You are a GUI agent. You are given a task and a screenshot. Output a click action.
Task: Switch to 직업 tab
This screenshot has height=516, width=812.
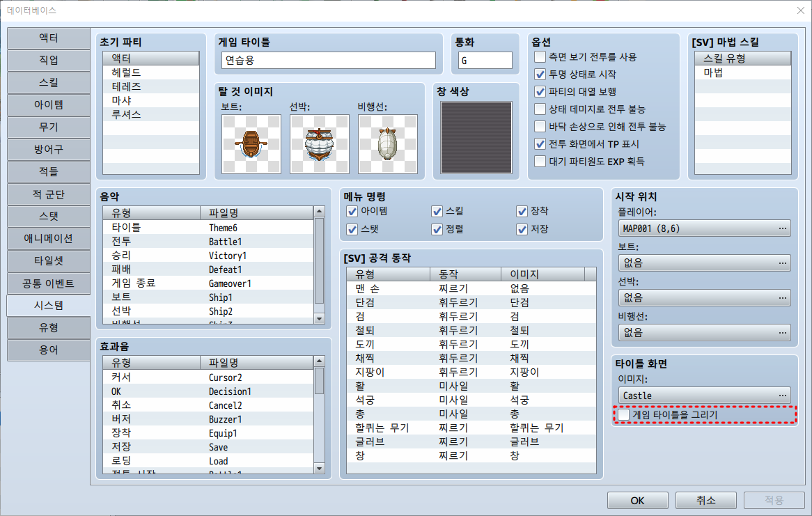coord(49,60)
